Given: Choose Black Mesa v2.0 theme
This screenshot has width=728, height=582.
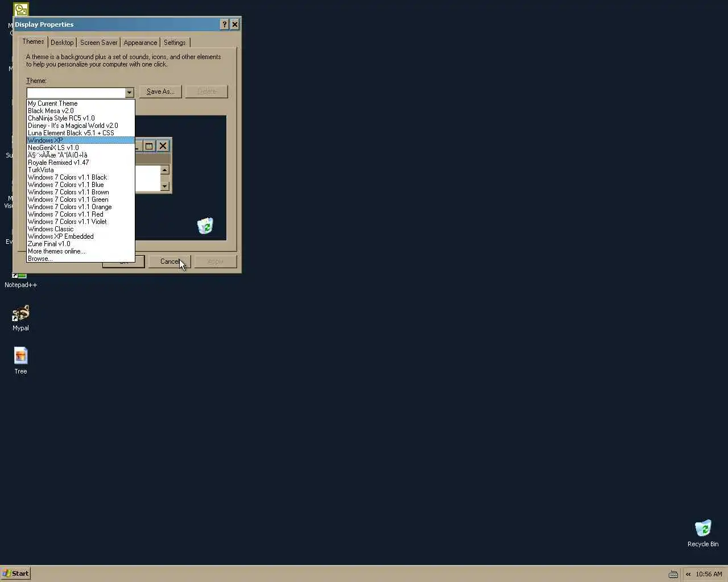Looking at the screenshot, I should (x=80, y=111).
